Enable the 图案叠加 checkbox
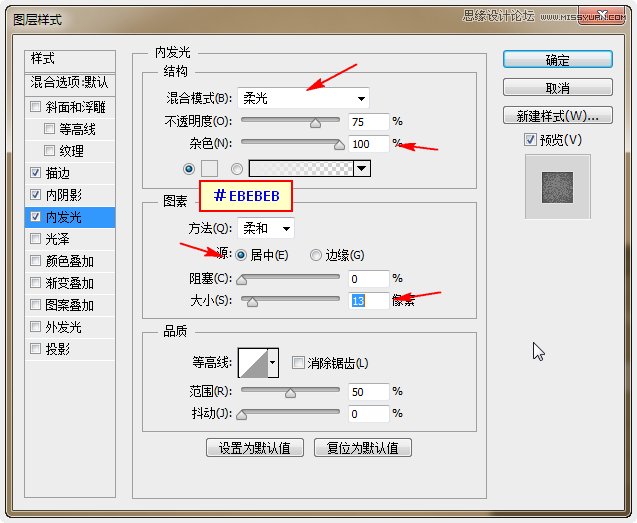Image resolution: width=637 pixels, height=523 pixels. pos(36,304)
